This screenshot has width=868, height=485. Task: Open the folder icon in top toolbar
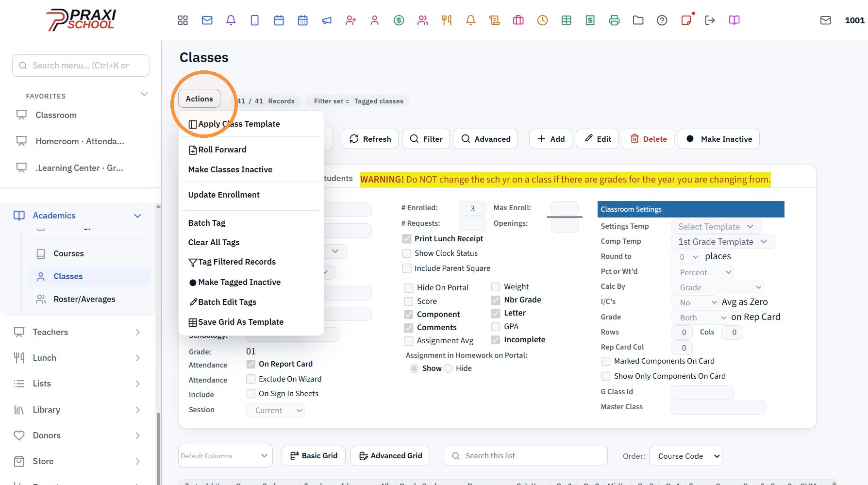point(638,20)
